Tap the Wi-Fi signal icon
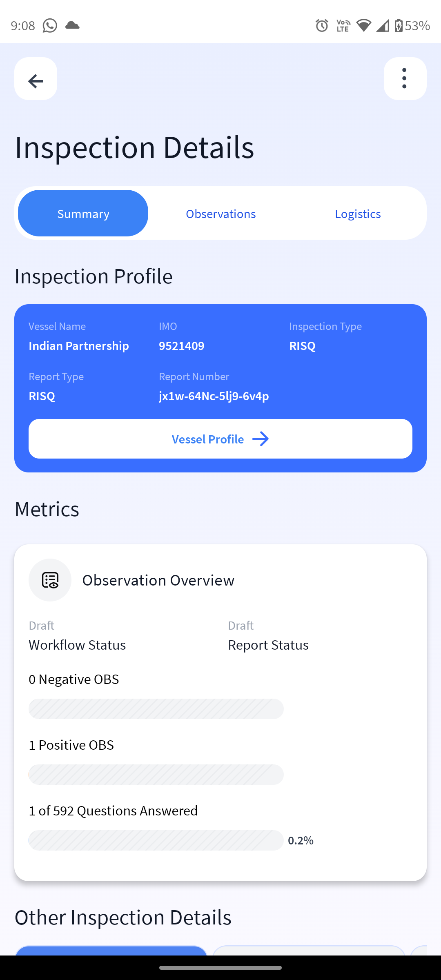Viewport: 441px width, 980px height. [363, 26]
